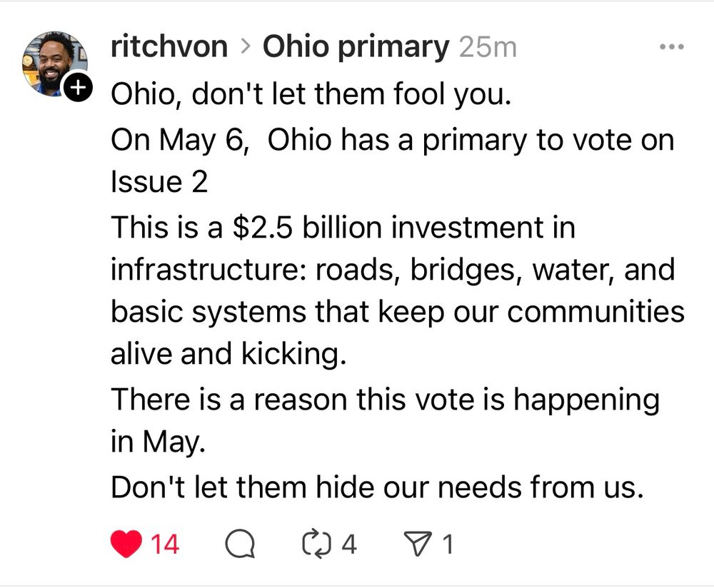Like the post with the heart icon
The width and height of the screenshot is (714, 588).
click(127, 545)
